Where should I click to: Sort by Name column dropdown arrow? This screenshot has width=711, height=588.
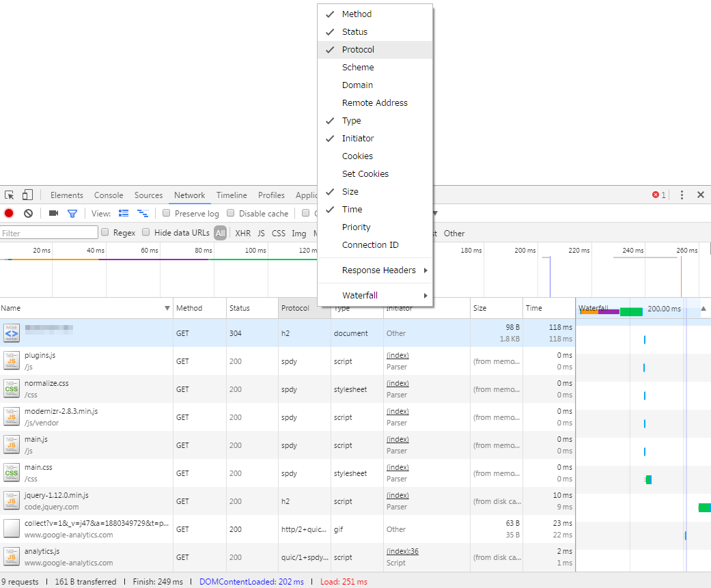pyautogui.click(x=167, y=308)
